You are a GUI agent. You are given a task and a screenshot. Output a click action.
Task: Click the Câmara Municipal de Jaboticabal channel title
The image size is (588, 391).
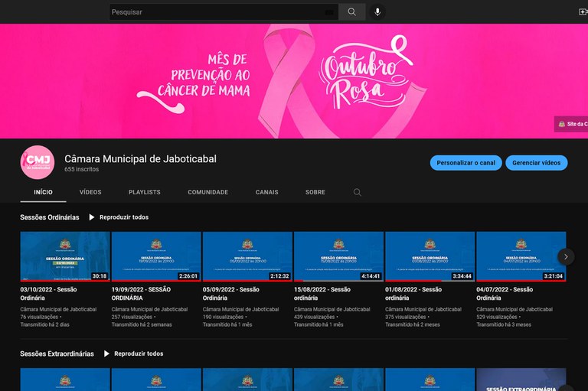[140, 159]
